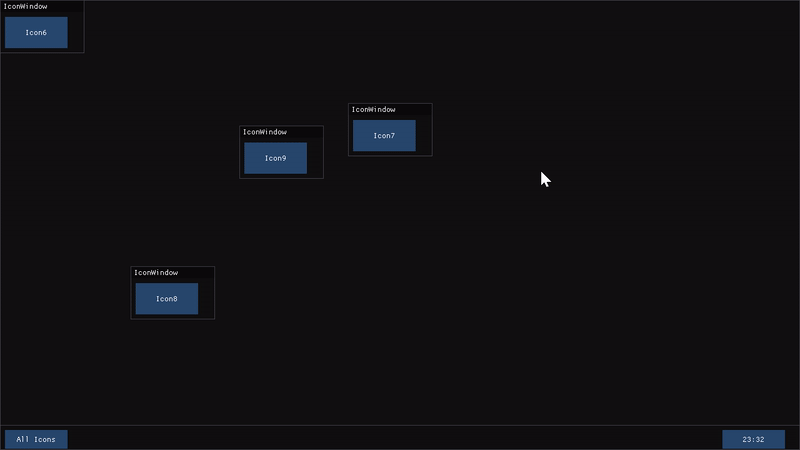Click the IconWindow title bar above Icon9

(x=306, y=131)
